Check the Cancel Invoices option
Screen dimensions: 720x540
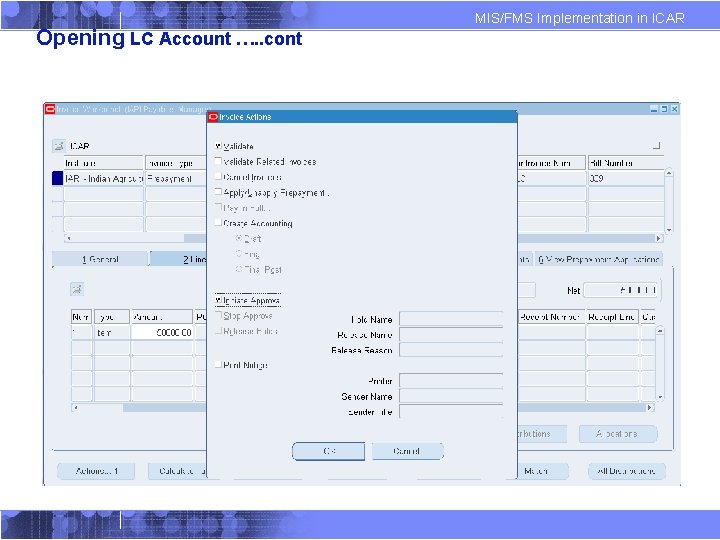click(x=219, y=176)
